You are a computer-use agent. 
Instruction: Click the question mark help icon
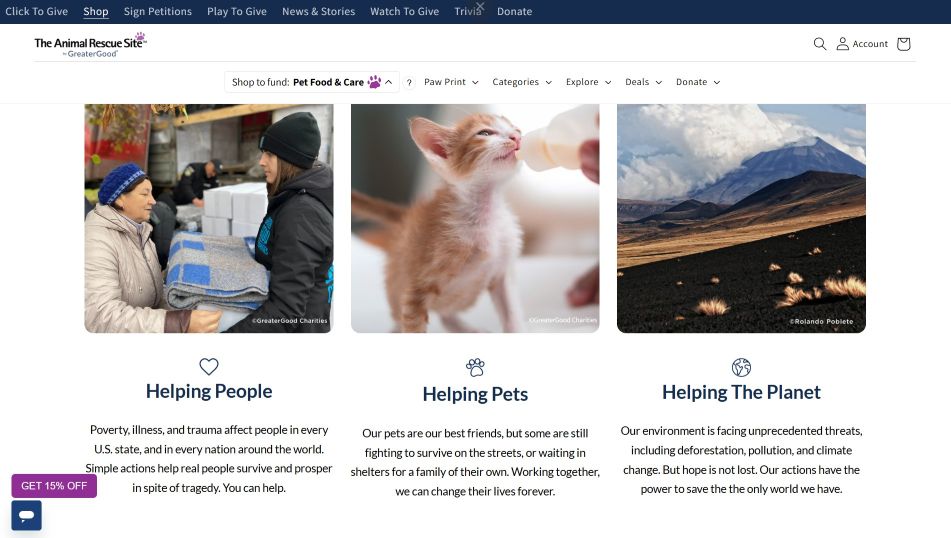409,82
